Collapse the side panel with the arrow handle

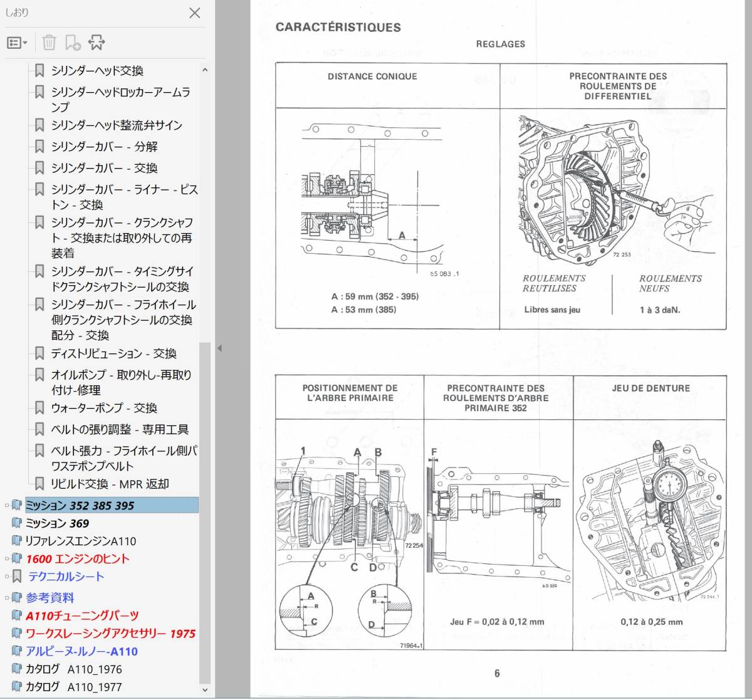[219, 348]
